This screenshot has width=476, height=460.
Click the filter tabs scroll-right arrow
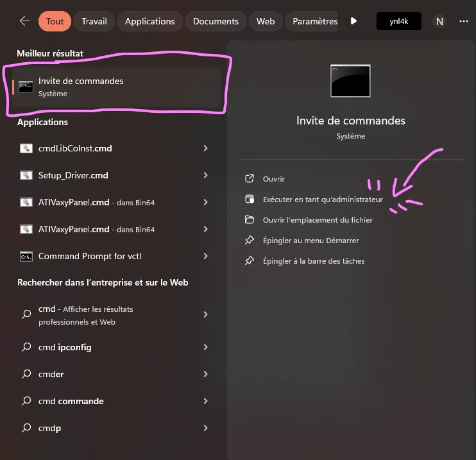[x=353, y=21]
